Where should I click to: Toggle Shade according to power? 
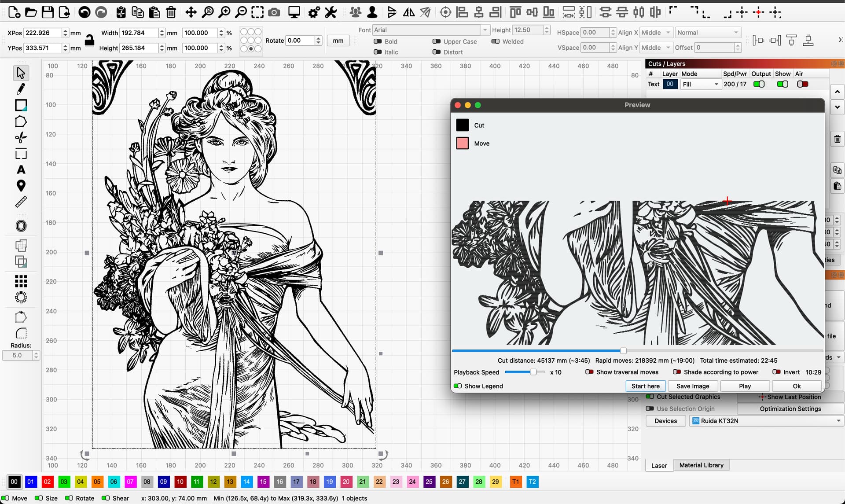coord(677,372)
